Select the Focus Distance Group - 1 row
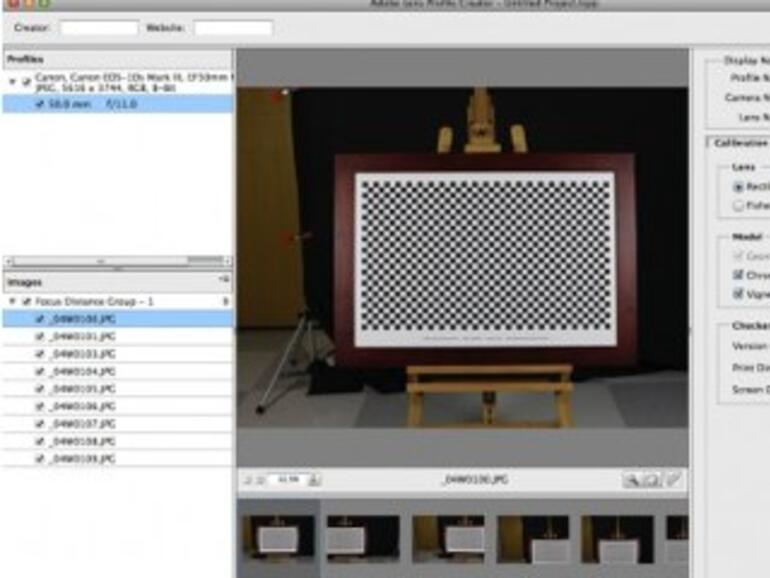The image size is (770, 578). pos(117,301)
